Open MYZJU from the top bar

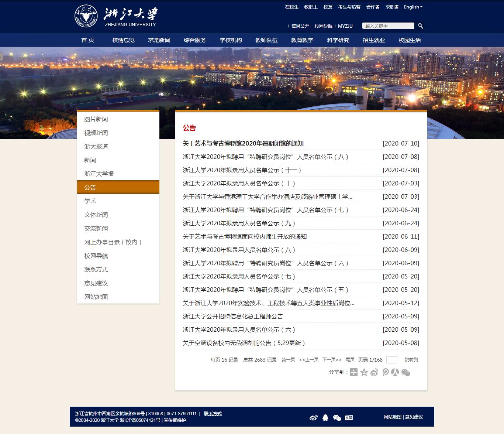tap(345, 26)
